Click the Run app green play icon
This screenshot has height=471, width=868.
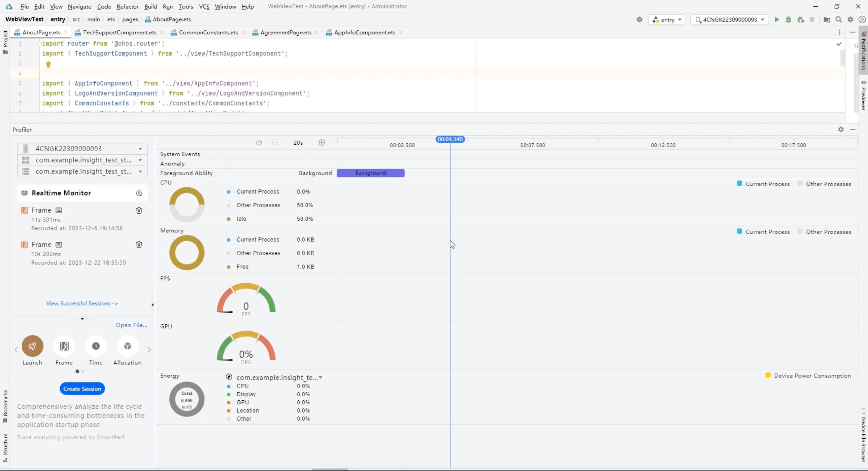coord(776,20)
